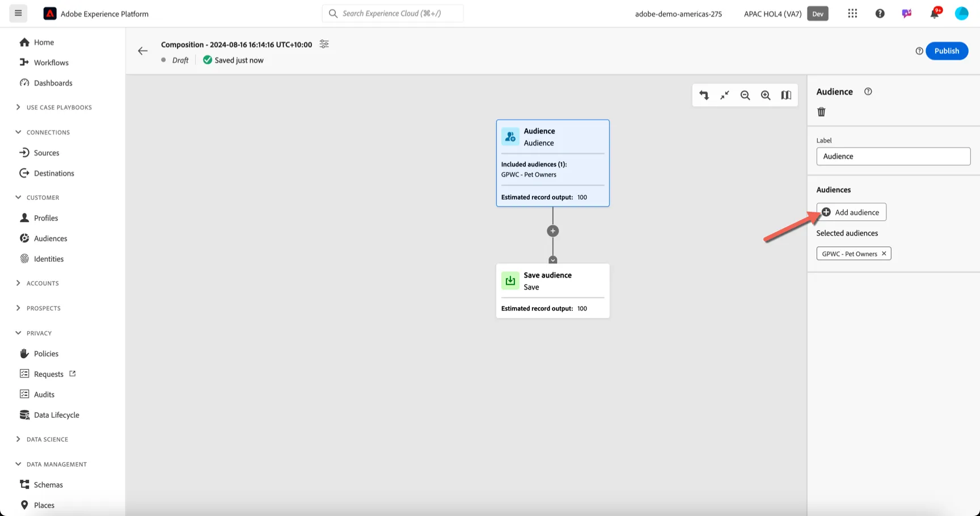980x516 pixels.
Task: Click the help icon beside Publish
Action: (919, 51)
